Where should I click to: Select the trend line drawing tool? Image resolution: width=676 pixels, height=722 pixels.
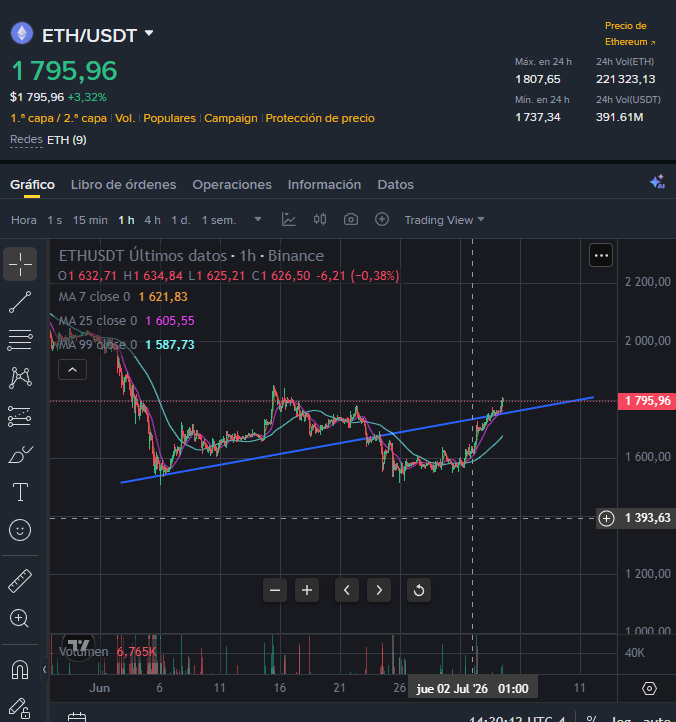click(20, 302)
